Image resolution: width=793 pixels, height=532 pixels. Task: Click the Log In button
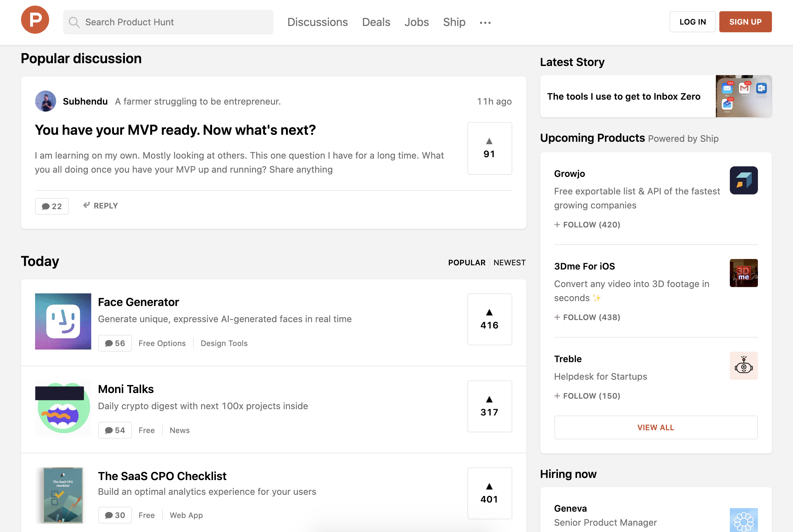pos(693,22)
